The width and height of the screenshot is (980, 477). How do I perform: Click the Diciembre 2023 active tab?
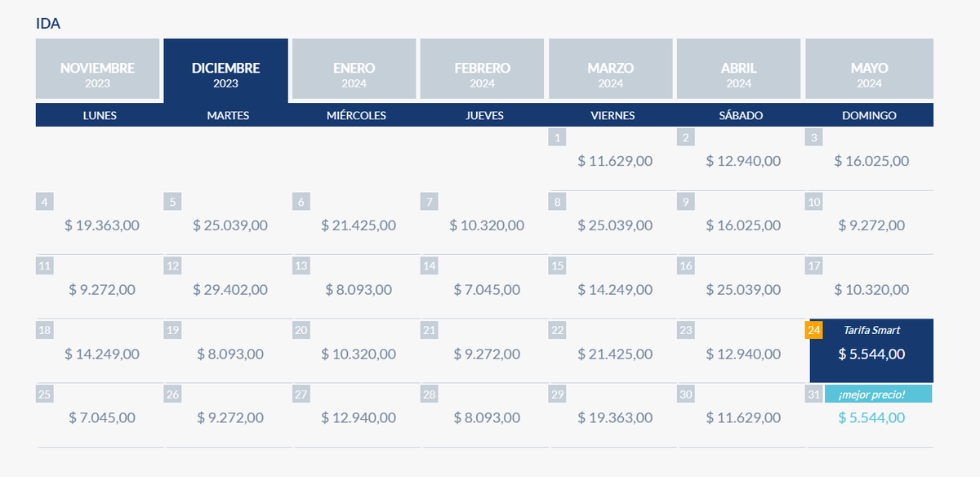tap(225, 74)
